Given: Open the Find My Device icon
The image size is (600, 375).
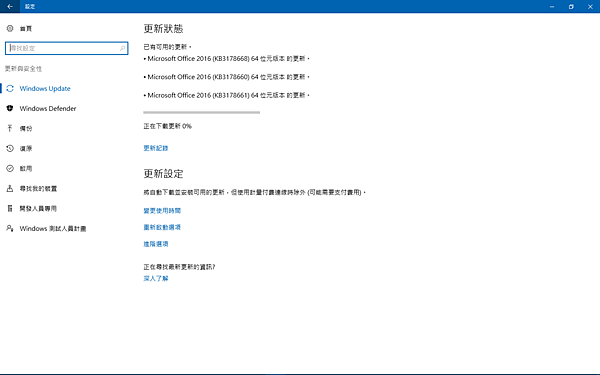Looking at the screenshot, I should [x=10, y=188].
